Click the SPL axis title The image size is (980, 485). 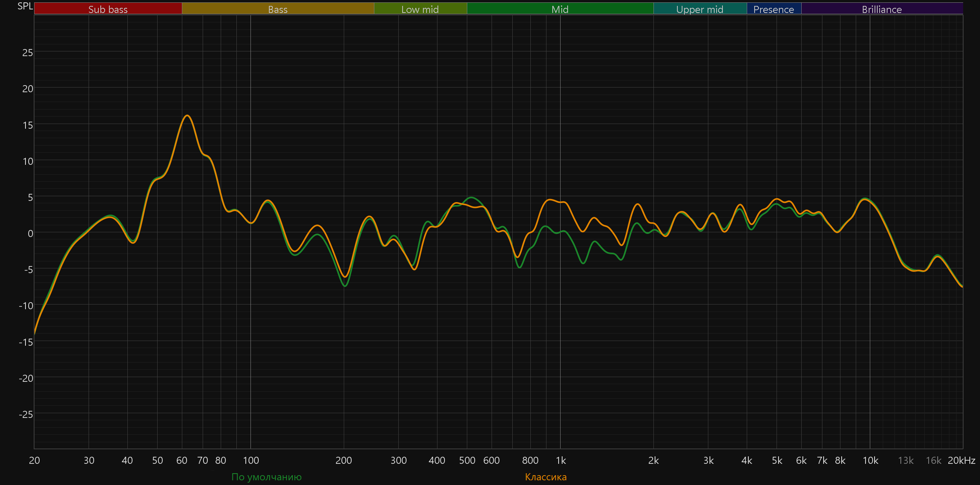point(25,6)
